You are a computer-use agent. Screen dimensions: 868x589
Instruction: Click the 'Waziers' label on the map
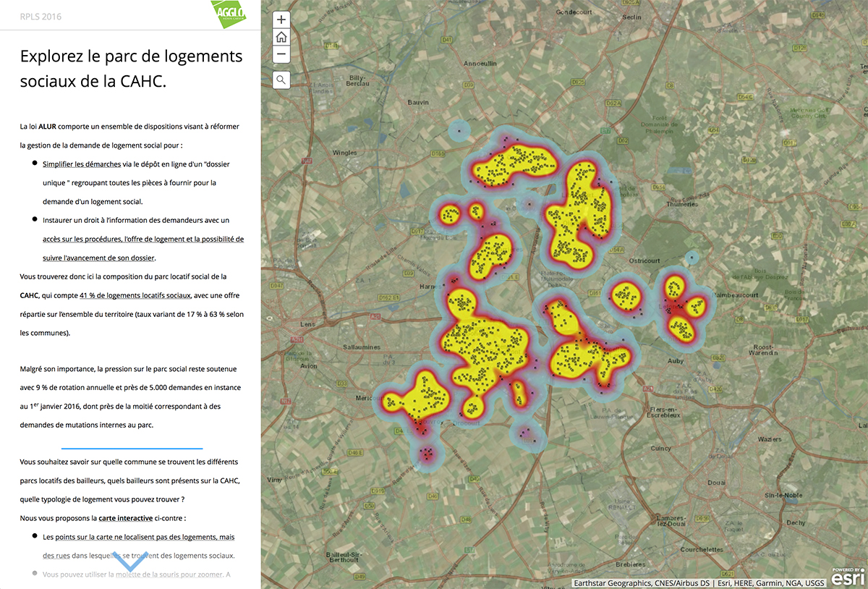769,439
